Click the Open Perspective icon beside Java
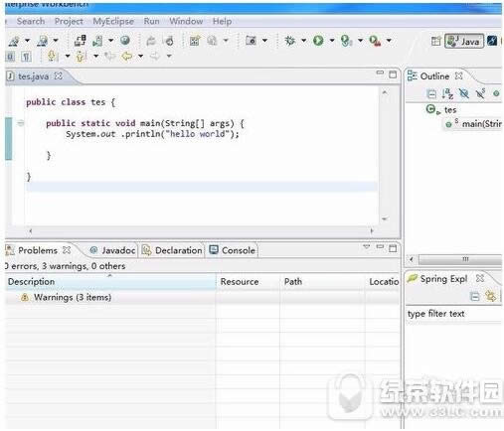 435,41
